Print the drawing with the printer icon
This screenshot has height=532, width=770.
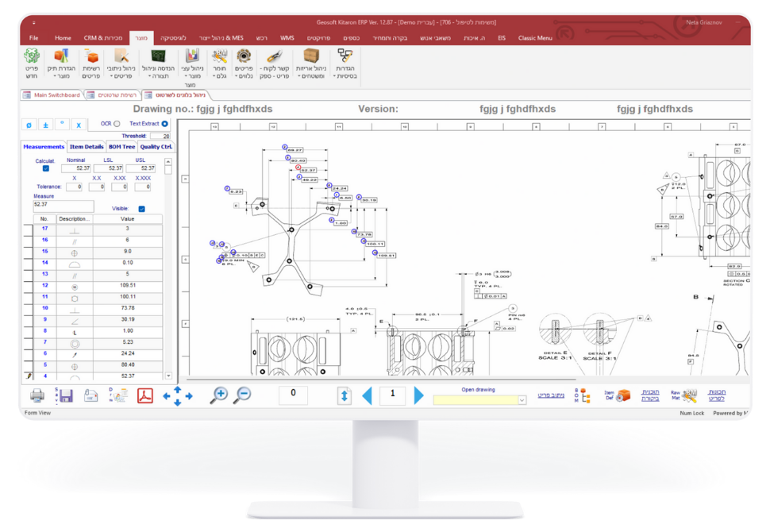pyautogui.click(x=37, y=395)
